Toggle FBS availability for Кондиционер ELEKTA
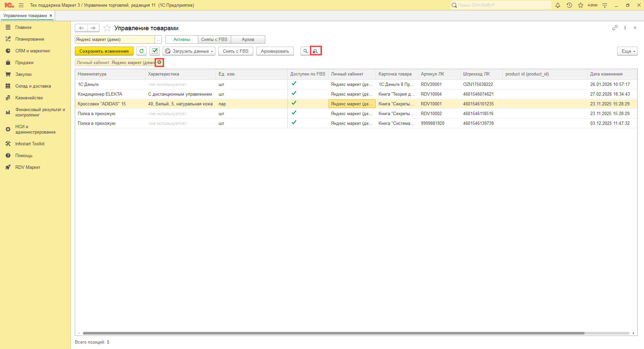Screen dimensions: 644x349 (294, 94)
